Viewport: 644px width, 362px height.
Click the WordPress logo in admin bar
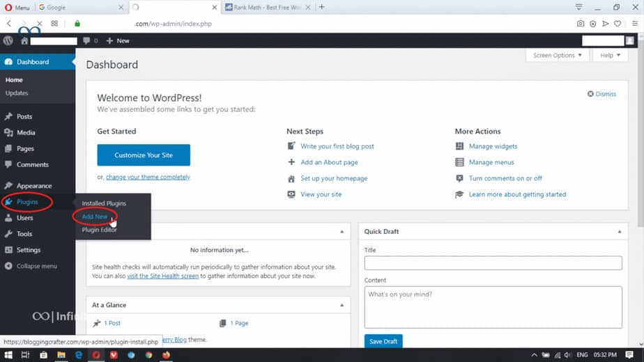pyautogui.click(x=8, y=40)
